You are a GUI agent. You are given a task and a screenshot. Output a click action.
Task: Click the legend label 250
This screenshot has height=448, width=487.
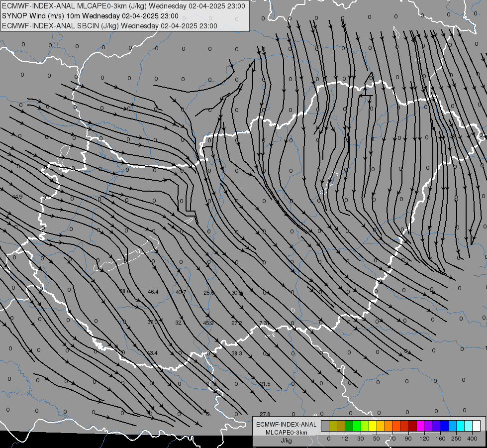coord(456,439)
